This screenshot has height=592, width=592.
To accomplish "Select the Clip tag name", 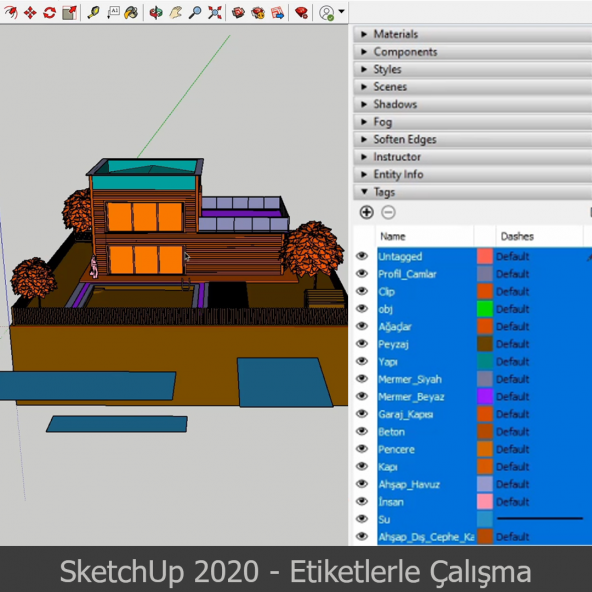I will (x=387, y=291).
